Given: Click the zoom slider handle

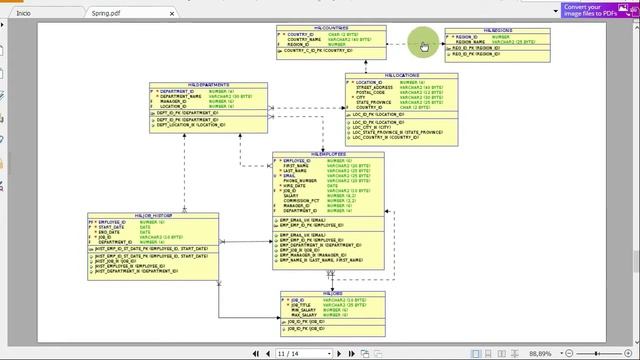Looking at the screenshot, I should (596, 353).
